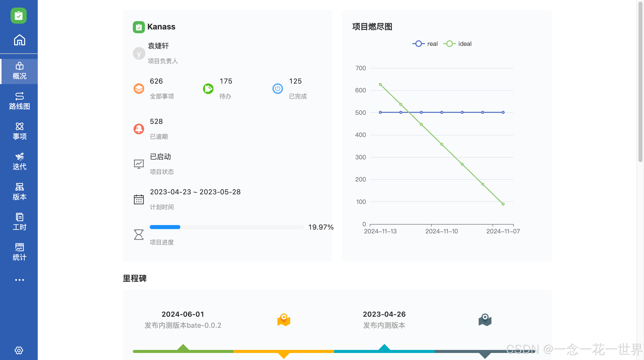Open the 迭代 sprint menu
Viewport: 644px width, 360px height.
pyautogui.click(x=19, y=161)
